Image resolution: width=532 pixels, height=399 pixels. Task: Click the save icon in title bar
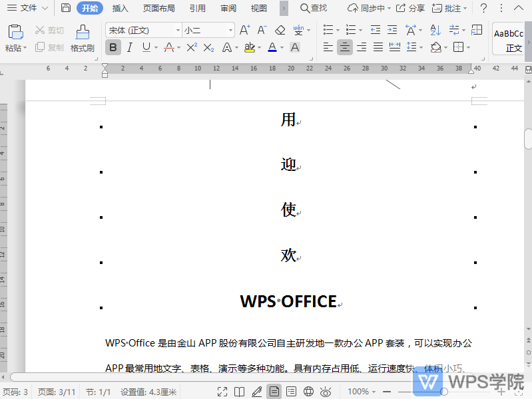coord(65,8)
